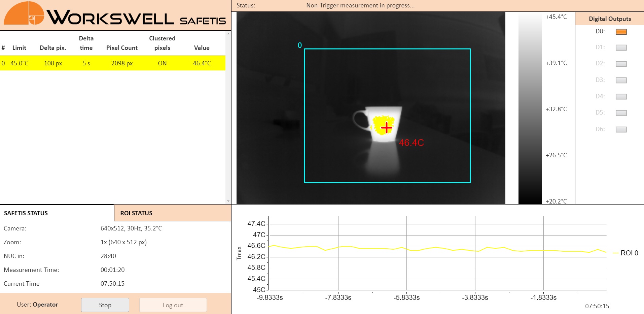This screenshot has height=314, width=644.
Task: Click the 46.4°C value cell in table
Action: point(202,63)
